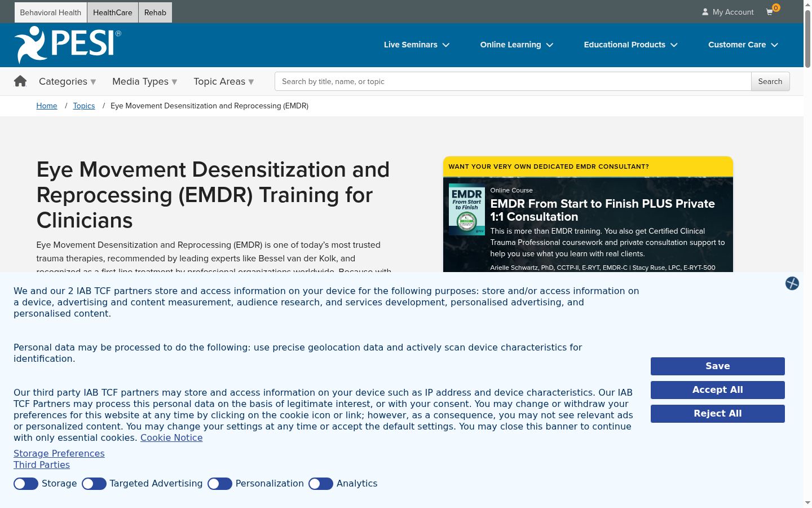Viewport: 812px width, 508px height.
Task: Click the PESI logo
Action: (x=68, y=45)
